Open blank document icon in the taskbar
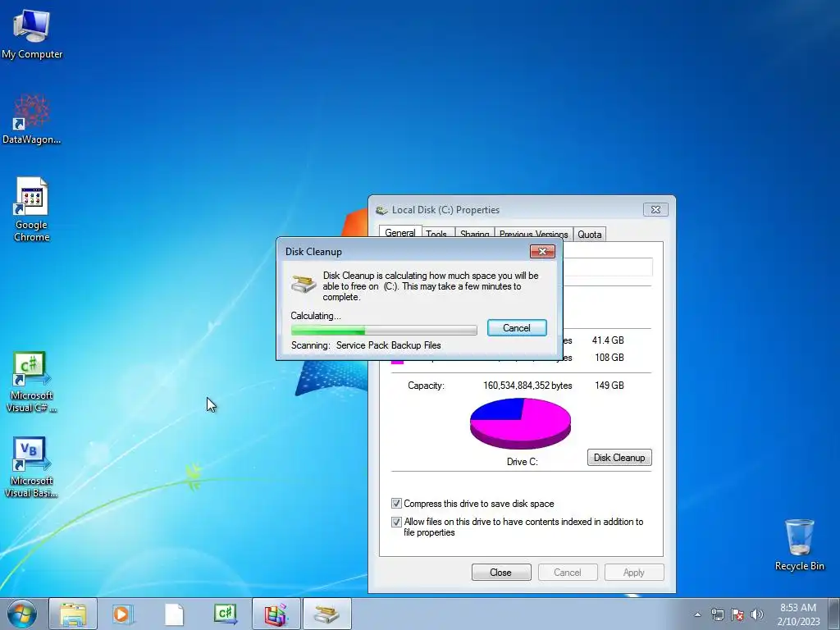The width and height of the screenshot is (840, 630). [174, 614]
